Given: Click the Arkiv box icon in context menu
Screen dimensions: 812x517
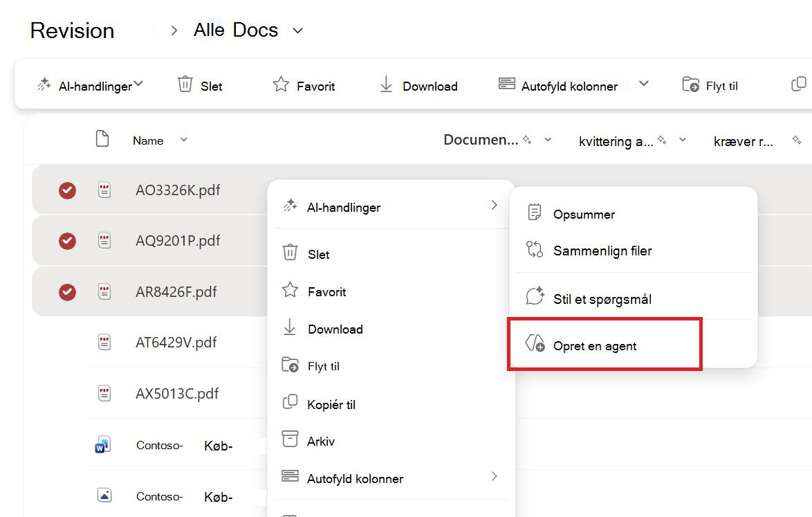Looking at the screenshot, I should click(290, 439).
